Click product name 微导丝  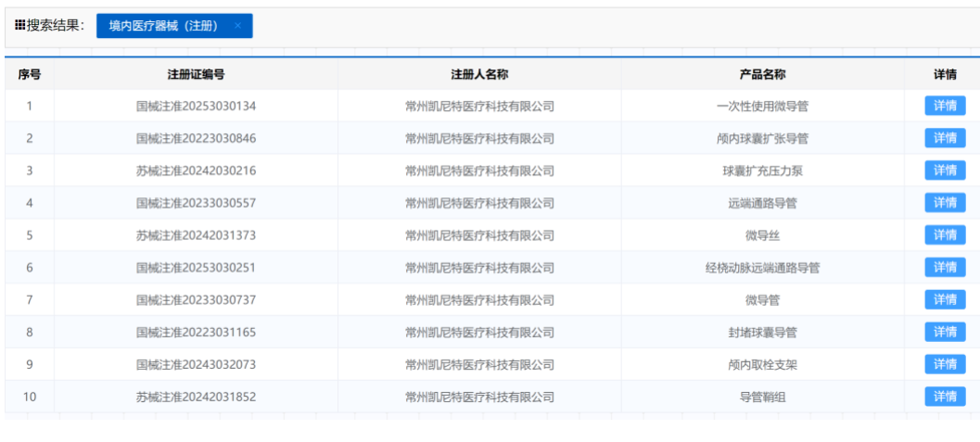click(x=762, y=235)
